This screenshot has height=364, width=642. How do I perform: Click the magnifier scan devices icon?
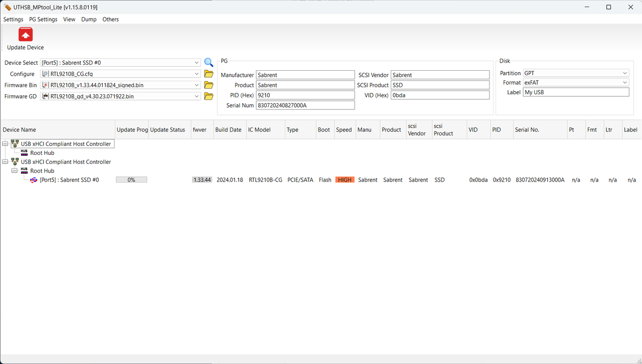[209, 63]
